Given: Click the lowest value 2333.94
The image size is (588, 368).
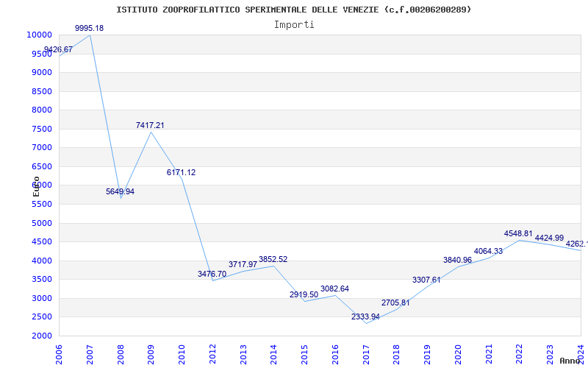Looking at the screenshot, I should click(x=365, y=317).
